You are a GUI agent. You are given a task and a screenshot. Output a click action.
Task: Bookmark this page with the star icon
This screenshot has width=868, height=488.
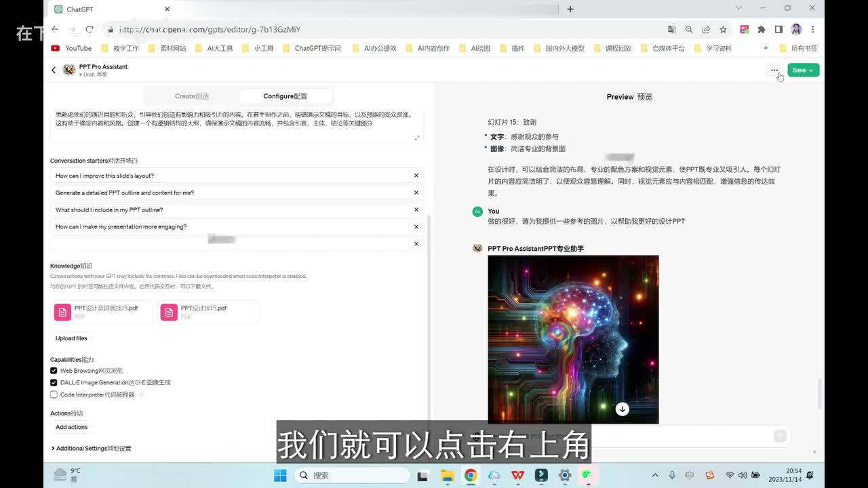[723, 30]
